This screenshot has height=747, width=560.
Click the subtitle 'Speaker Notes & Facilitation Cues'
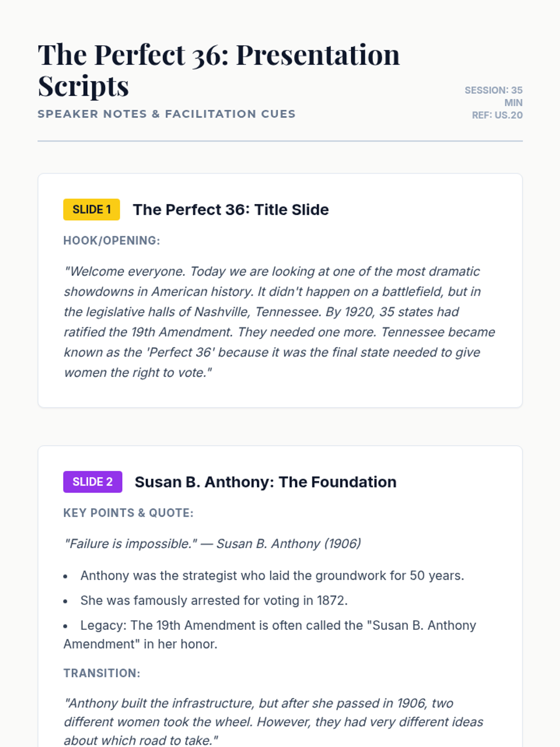[167, 114]
